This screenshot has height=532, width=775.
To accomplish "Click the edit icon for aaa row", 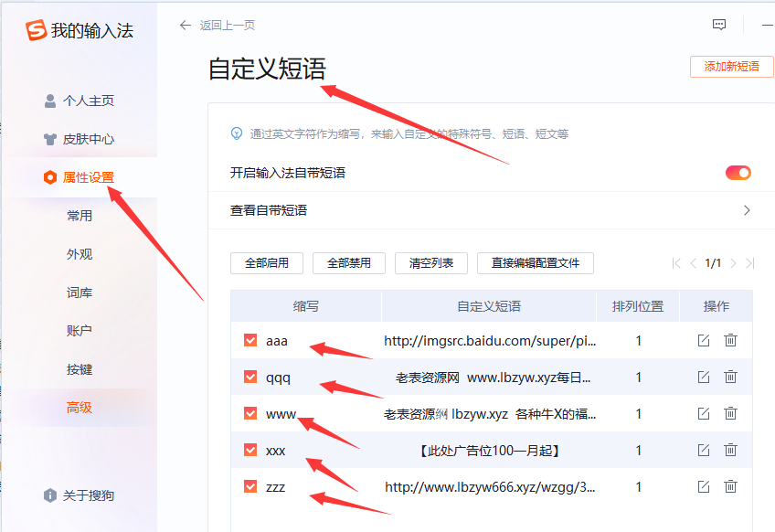I will [x=703, y=340].
